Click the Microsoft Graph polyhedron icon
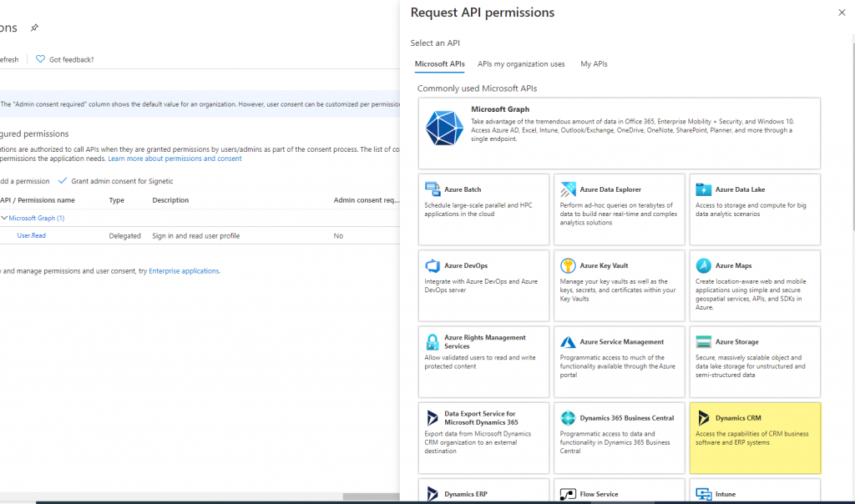This screenshot has width=855, height=504. point(444,128)
